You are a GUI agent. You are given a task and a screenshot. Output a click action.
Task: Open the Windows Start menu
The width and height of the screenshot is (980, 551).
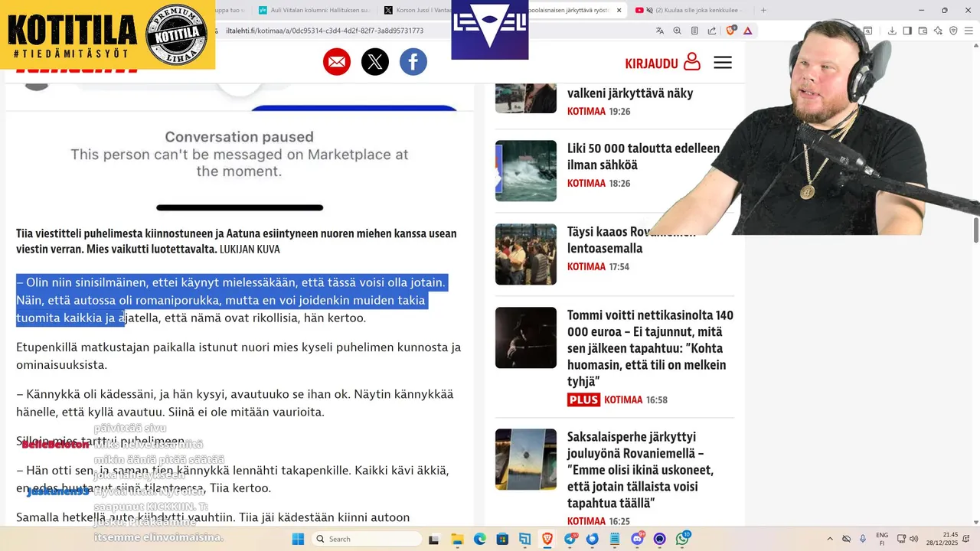pyautogui.click(x=298, y=539)
